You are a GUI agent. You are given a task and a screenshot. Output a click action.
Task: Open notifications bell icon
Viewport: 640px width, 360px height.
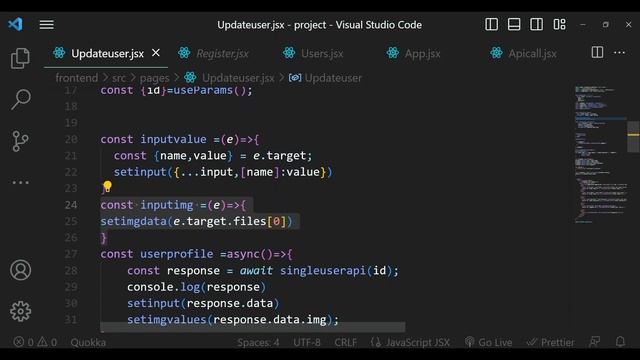pyautogui.click(x=620, y=342)
